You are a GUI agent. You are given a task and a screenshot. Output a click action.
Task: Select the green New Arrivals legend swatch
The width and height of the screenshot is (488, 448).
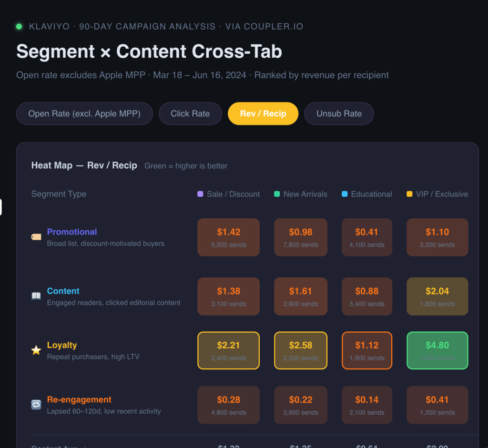click(277, 194)
